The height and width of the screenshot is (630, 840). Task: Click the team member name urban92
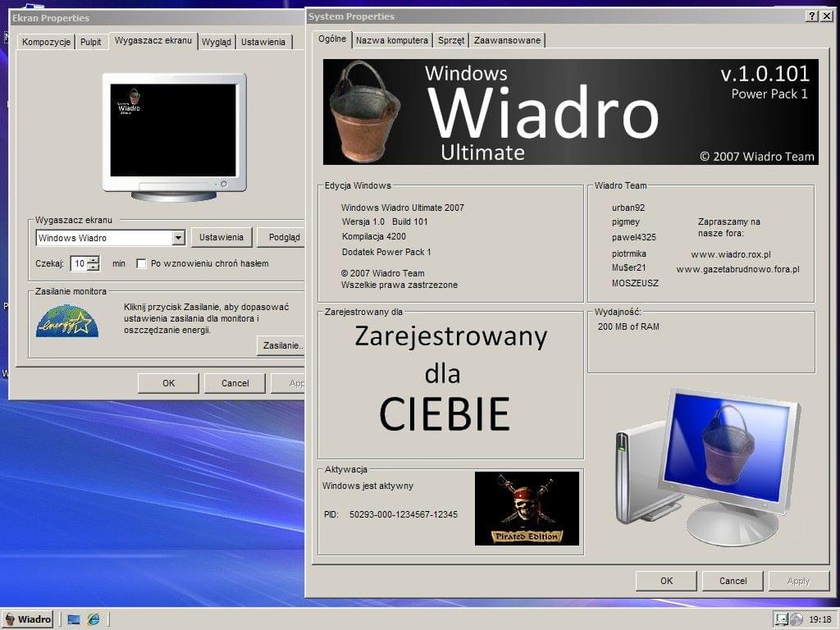coord(628,208)
